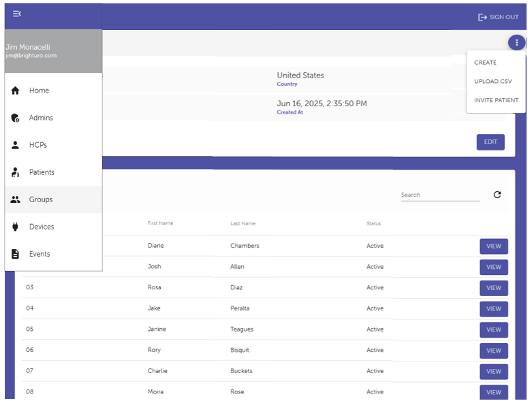Click the Last Name column header
The width and height of the screenshot is (532, 401).
[x=243, y=223]
